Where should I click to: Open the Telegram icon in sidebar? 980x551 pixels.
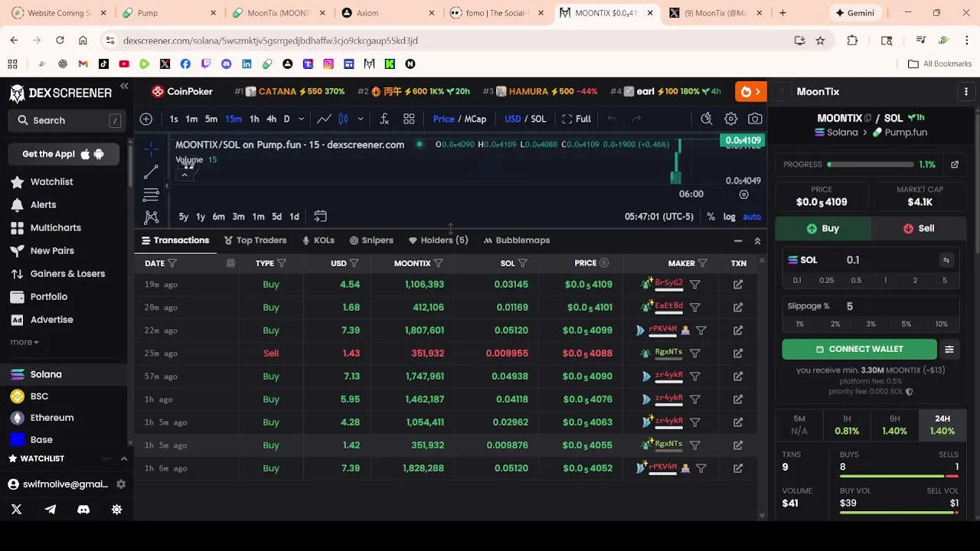(x=51, y=509)
